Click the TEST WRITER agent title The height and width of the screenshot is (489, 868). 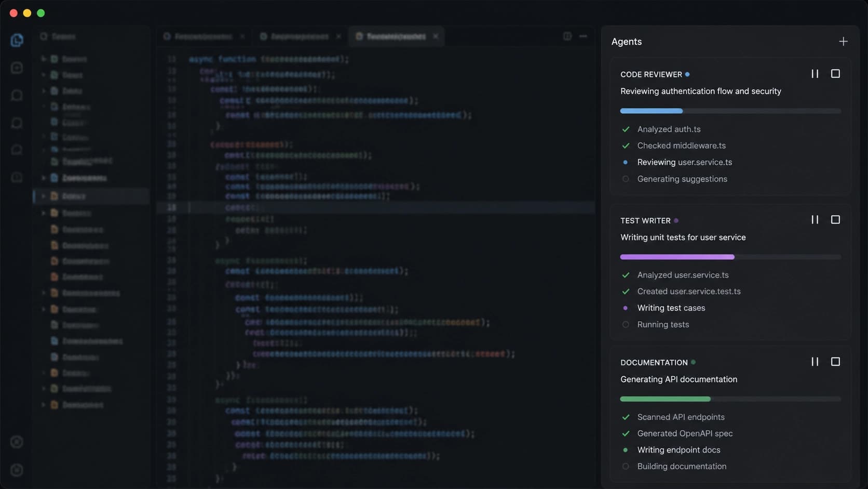coord(645,220)
